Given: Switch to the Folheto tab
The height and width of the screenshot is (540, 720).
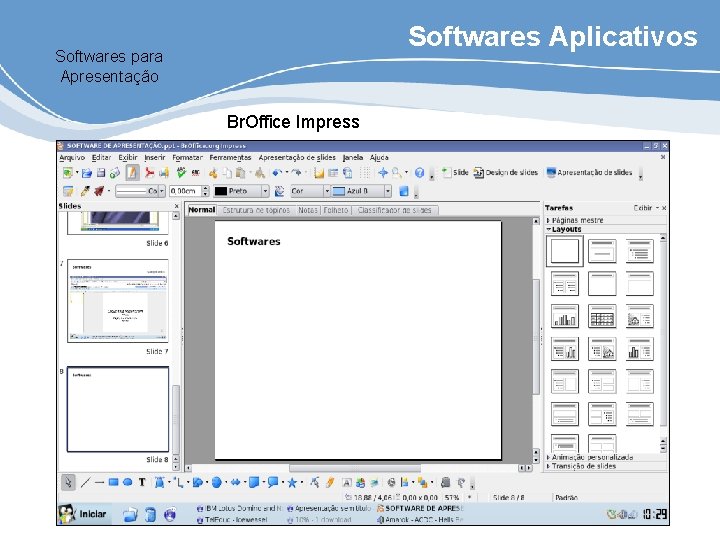Looking at the screenshot, I should (x=336, y=210).
